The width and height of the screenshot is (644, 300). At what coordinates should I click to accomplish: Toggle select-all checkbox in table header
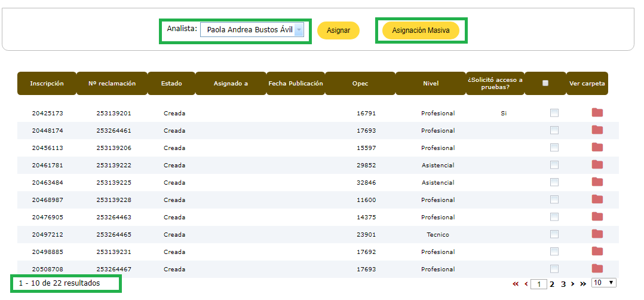pyautogui.click(x=545, y=83)
